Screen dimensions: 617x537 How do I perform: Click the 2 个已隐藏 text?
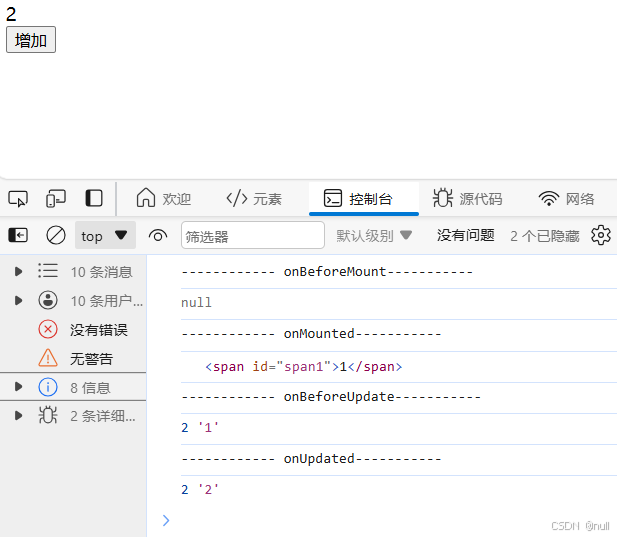545,236
